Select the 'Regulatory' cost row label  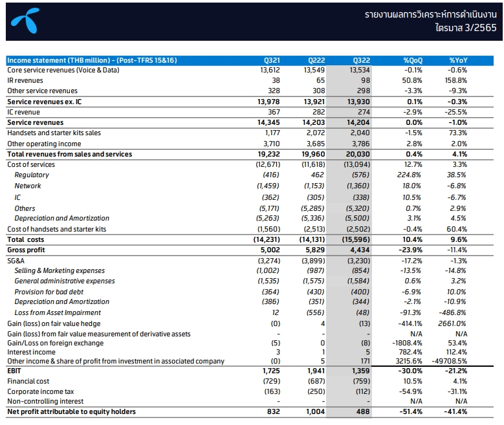(32, 175)
